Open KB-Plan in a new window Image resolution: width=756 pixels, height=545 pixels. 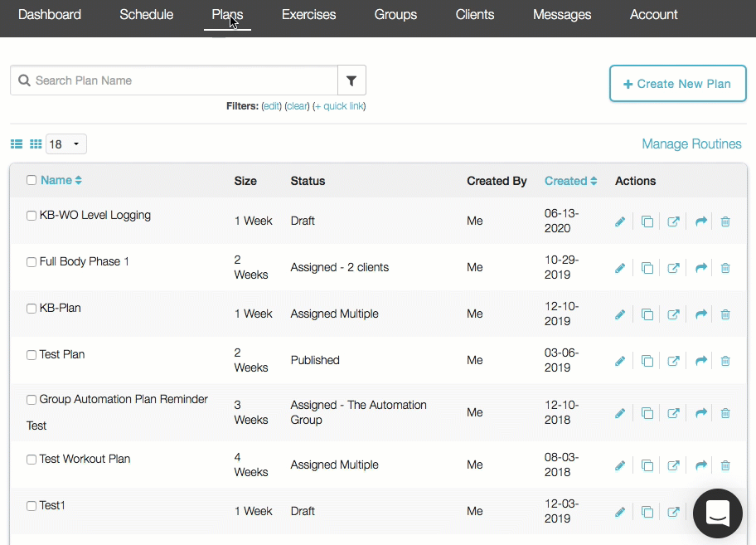[674, 314]
